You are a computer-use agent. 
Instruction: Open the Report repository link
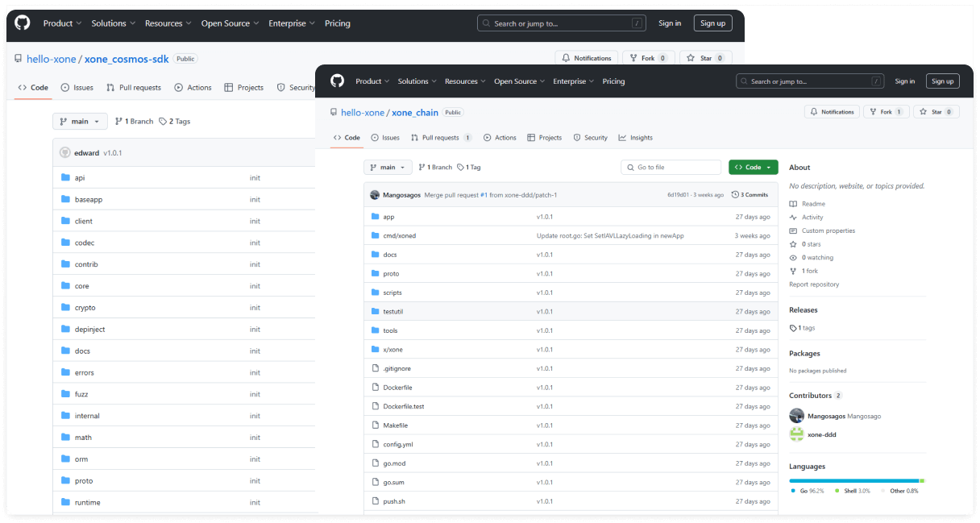pos(814,284)
